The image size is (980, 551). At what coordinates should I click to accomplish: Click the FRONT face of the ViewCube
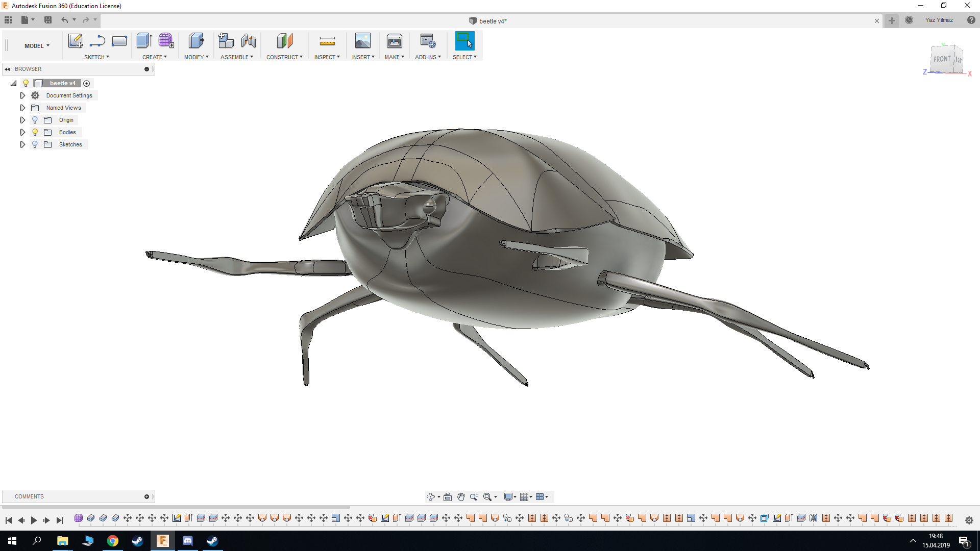[942, 59]
